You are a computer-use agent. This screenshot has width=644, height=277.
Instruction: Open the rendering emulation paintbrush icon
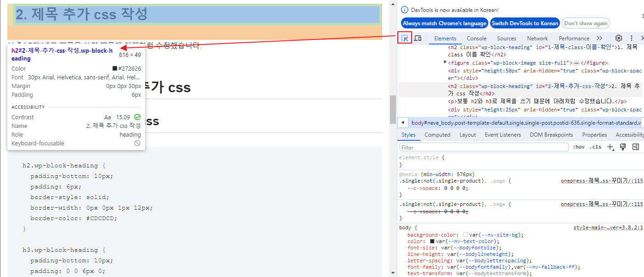[623, 147]
